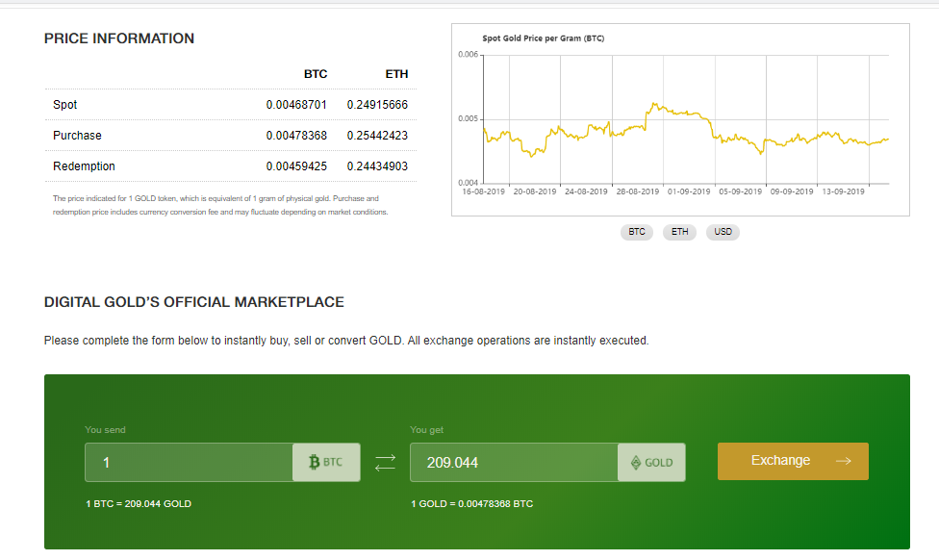Click the 05-09-2019 date axis label
Image resolution: width=939 pixels, height=560 pixels.
tap(740, 191)
